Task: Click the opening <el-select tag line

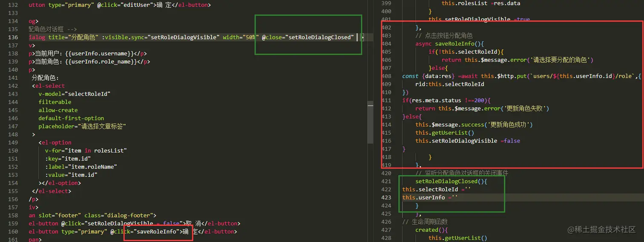Action: pyautogui.click(x=49, y=86)
